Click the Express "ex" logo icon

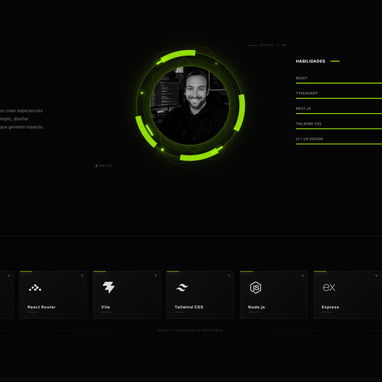329,287
